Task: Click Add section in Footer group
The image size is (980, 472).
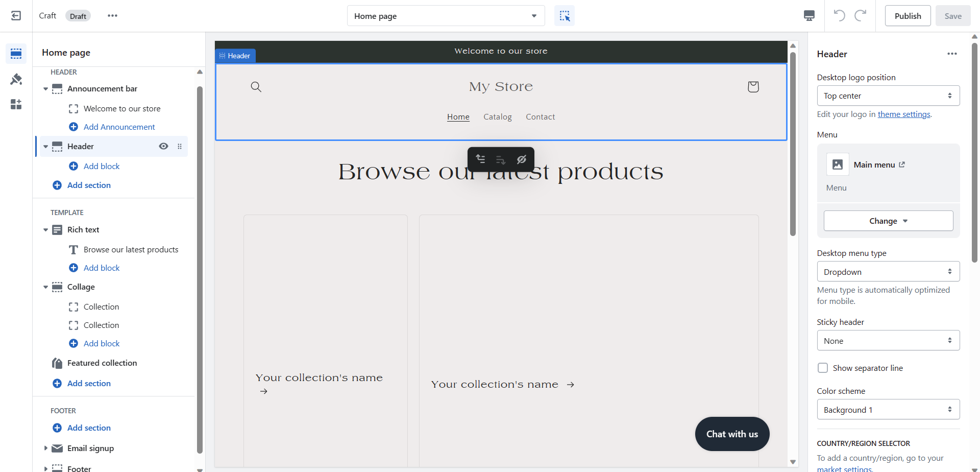Action: coord(89,428)
